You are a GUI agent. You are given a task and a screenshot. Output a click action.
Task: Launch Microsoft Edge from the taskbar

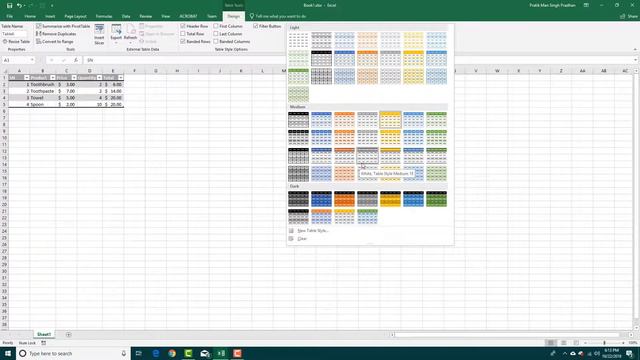pyautogui.click(x=156, y=353)
